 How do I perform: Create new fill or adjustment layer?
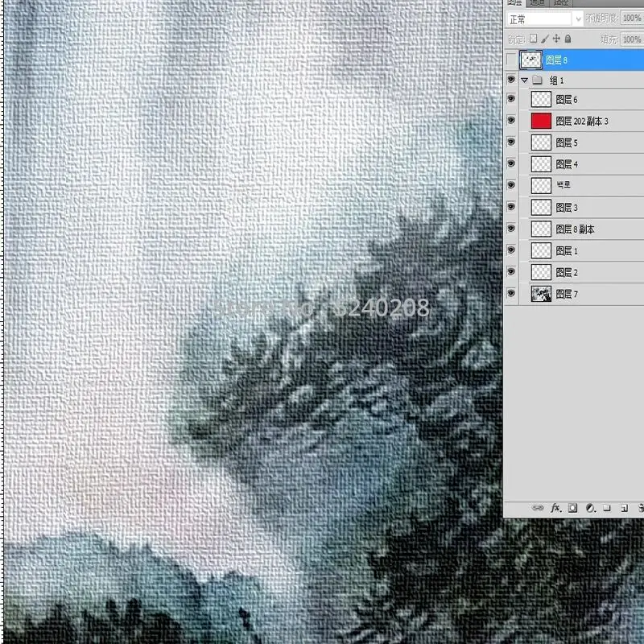tap(590, 508)
